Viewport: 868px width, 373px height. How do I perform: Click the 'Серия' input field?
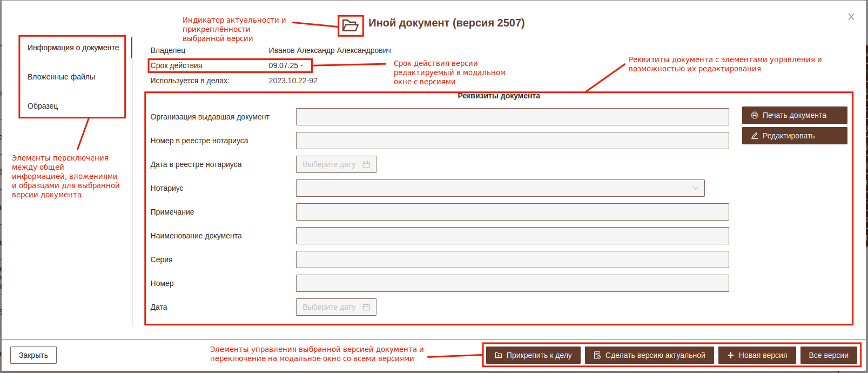(x=512, y=259)
